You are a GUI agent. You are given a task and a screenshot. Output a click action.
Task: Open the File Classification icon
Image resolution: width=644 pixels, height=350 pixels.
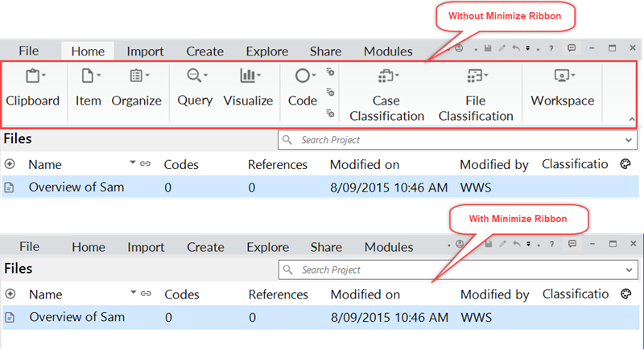474,76
